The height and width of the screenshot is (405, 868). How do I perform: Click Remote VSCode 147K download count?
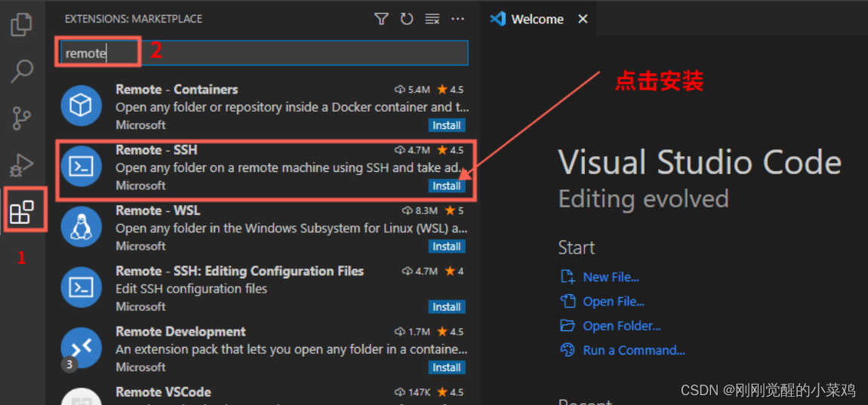click(x=412, y=392)
